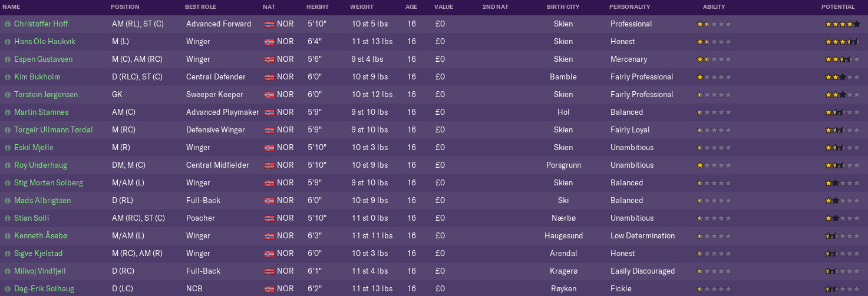Click the Ability column header

coord(714,7)
